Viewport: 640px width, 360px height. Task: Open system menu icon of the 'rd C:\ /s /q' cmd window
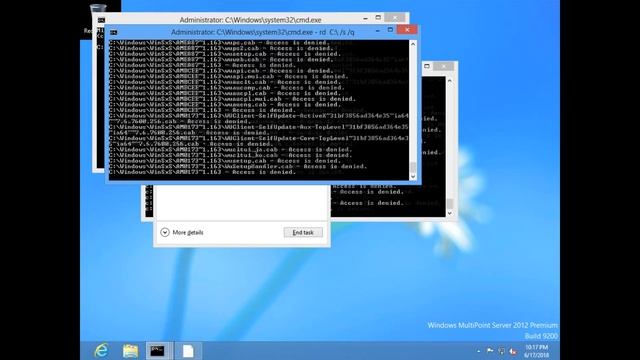(113, 32)
